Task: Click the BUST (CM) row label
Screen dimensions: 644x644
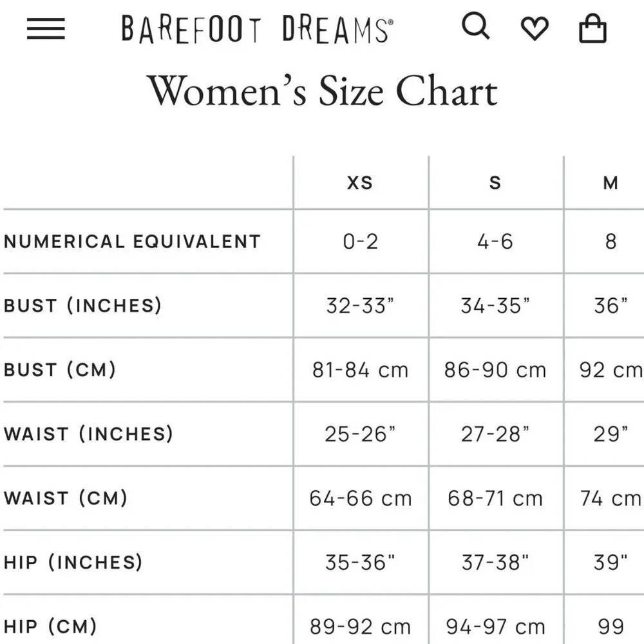Action: [x=61, y=370]
